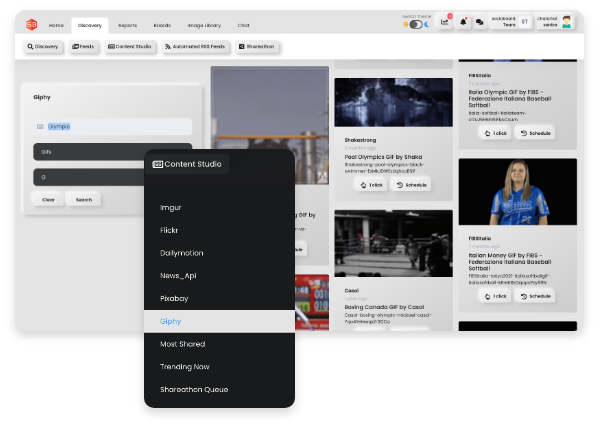The width and height of the screenshot is (599, 428).
Task: Click the moon dark-theme icon
Action: click(x=427, y=24)
